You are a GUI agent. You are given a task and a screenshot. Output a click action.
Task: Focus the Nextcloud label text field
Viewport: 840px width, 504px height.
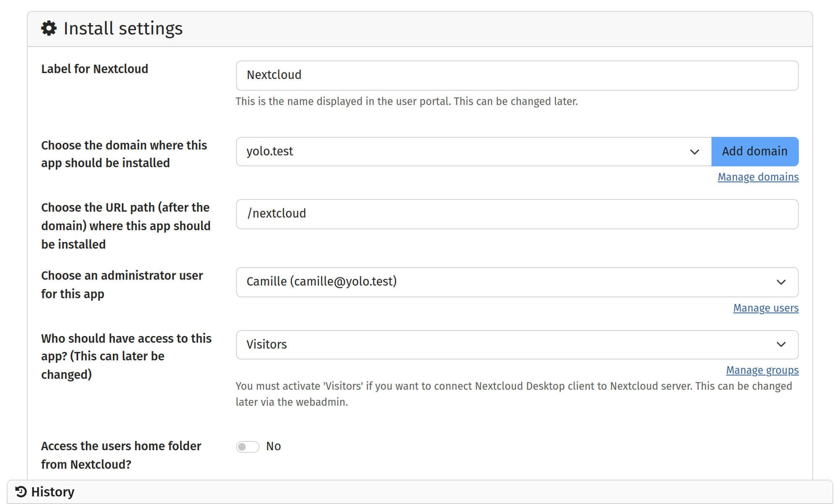[x=517, y=76]
